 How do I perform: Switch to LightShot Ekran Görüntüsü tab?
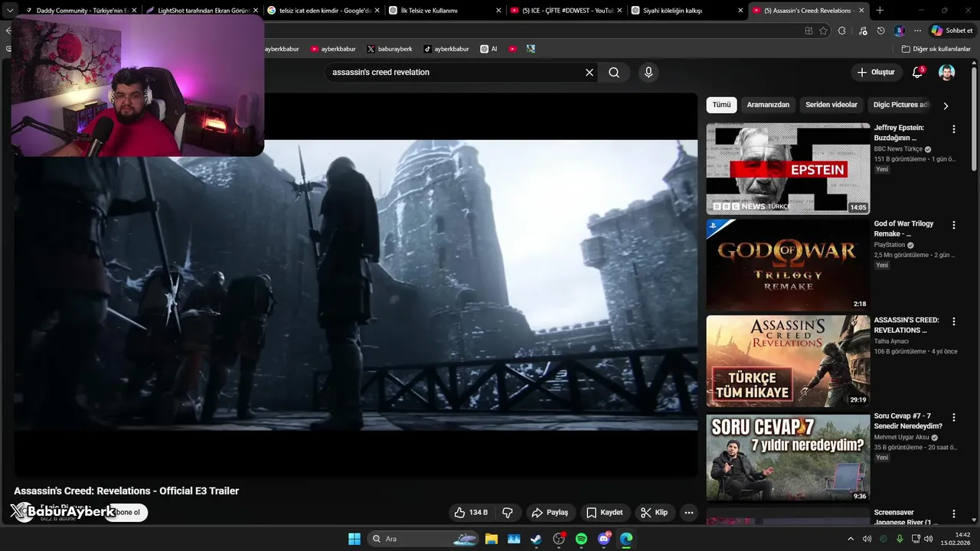(201, 11)
